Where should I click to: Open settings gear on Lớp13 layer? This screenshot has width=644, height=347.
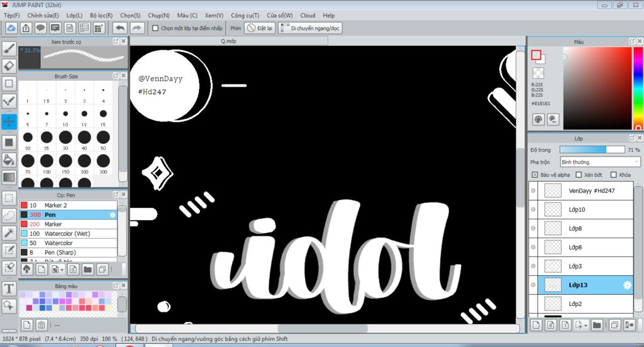627,285
